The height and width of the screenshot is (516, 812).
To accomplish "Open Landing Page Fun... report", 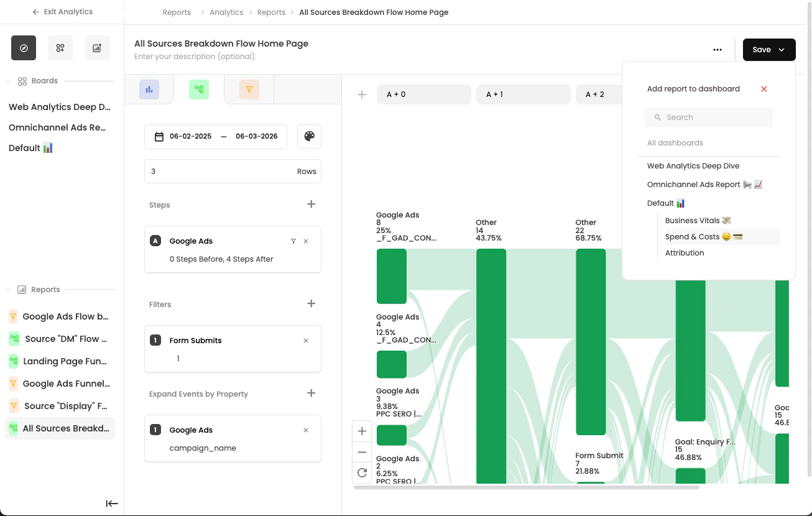I will [60, 361].
